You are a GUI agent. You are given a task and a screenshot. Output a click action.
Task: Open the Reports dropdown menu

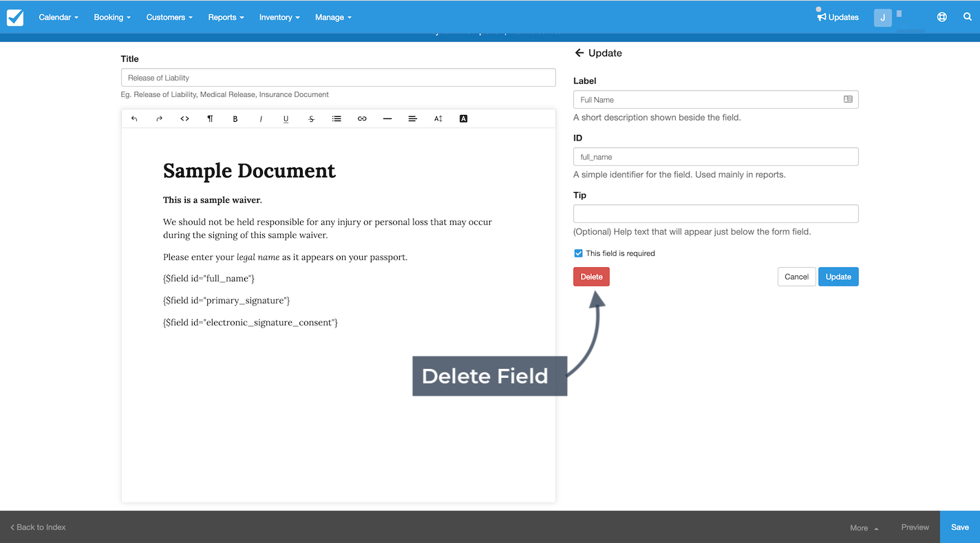226,17
